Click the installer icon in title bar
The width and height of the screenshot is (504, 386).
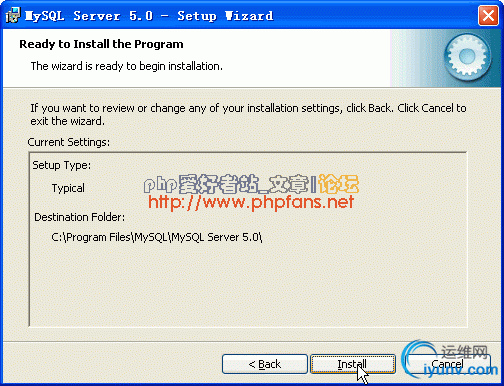[13, 15]
